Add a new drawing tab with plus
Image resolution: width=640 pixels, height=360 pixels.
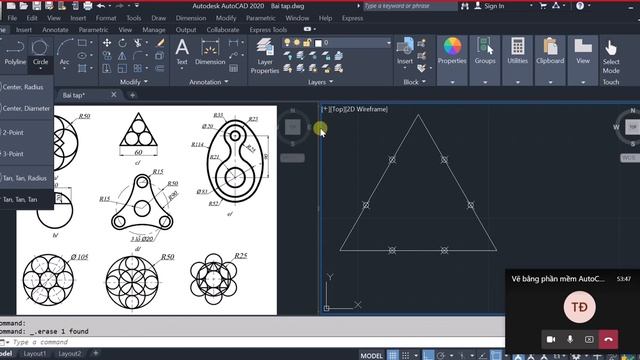pyautogui.click(x=132, y=95)
